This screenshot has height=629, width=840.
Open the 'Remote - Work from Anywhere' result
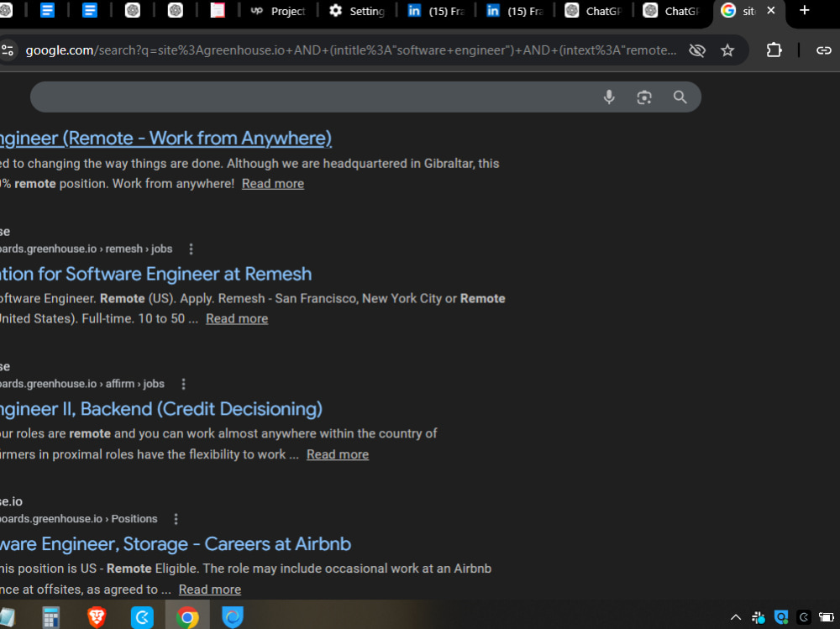166,139
